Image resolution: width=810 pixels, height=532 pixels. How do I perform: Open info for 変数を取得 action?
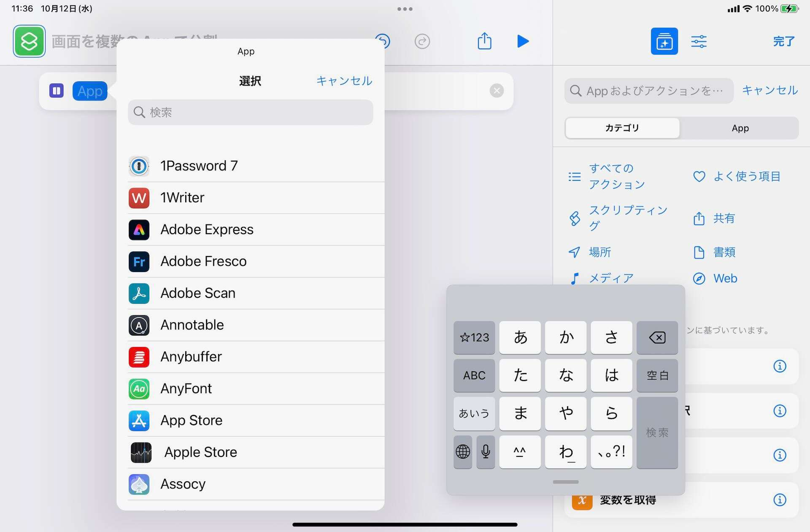[779, 500]
